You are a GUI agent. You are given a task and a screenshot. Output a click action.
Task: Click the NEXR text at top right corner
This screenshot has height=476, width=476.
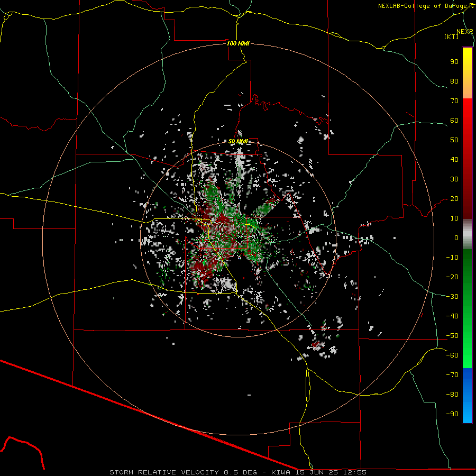[x=465, y=32]
